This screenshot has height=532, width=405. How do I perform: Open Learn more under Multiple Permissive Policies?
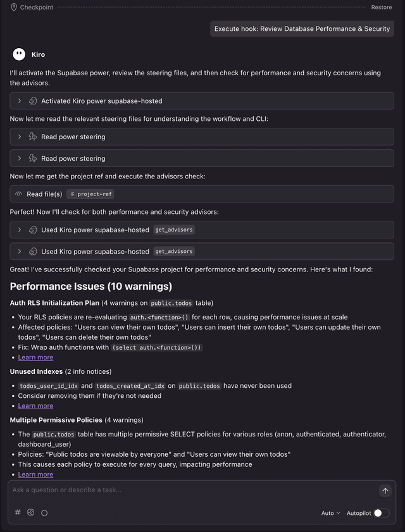(35, 474)
